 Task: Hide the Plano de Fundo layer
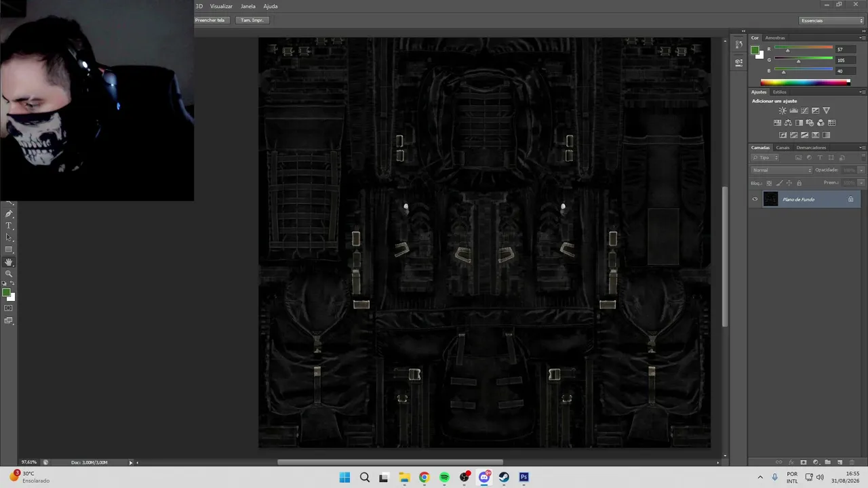(x=755, y=199)
